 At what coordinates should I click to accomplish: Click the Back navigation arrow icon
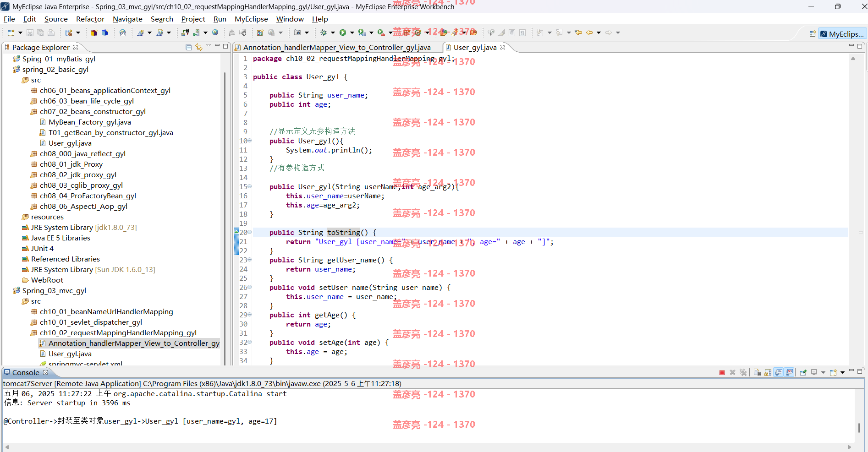tap(589, 33)
